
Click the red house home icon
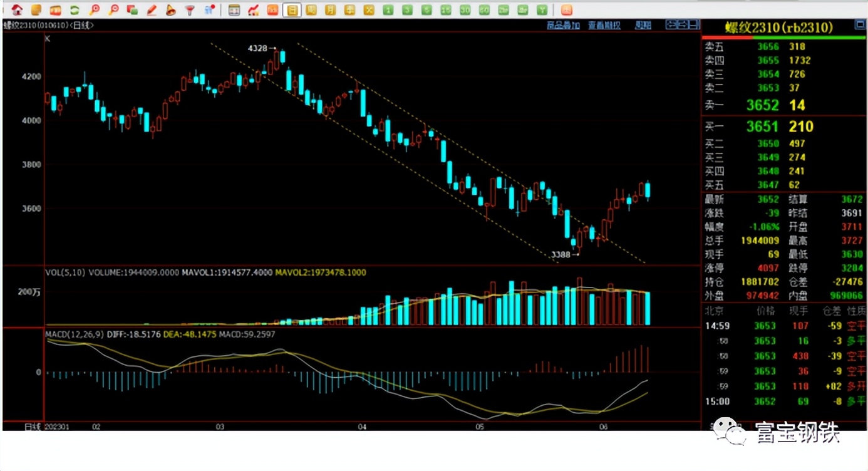tap(18, 10)
